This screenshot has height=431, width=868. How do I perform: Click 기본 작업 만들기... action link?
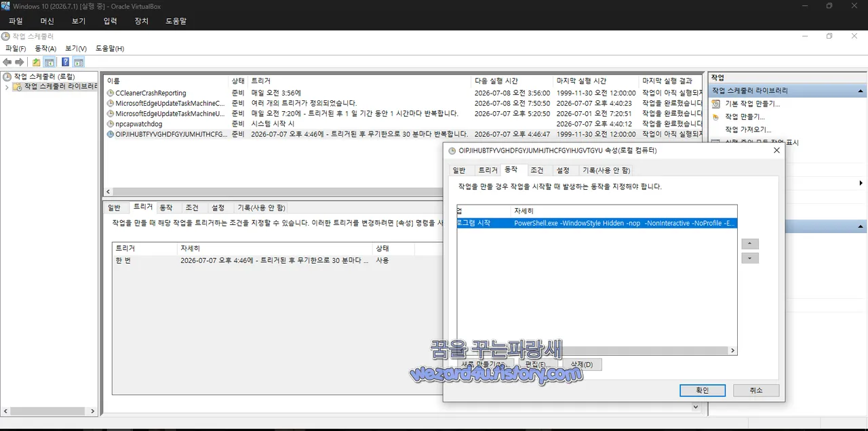point(753,104)
